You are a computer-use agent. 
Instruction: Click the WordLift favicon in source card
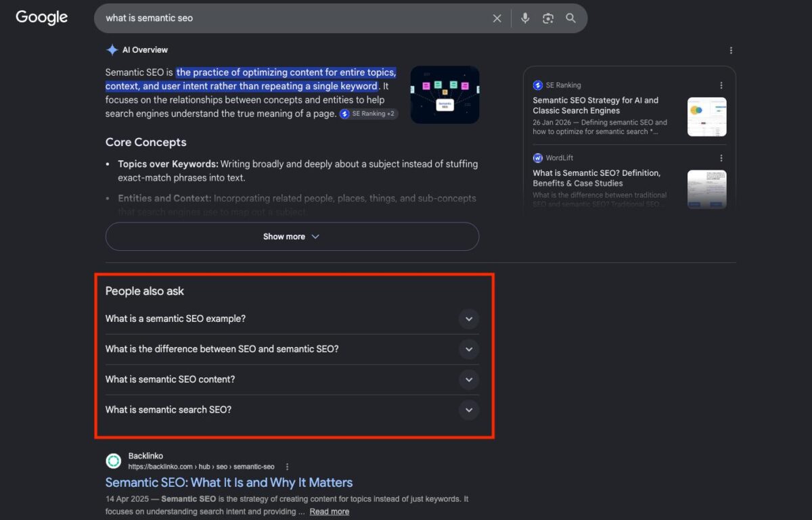pyautogui.click(x=538, y=158)
